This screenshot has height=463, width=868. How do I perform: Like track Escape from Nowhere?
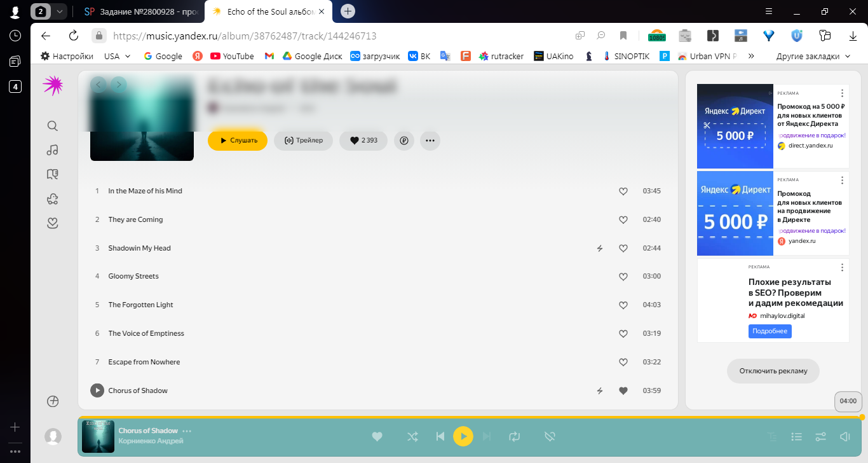click(623, 362)
